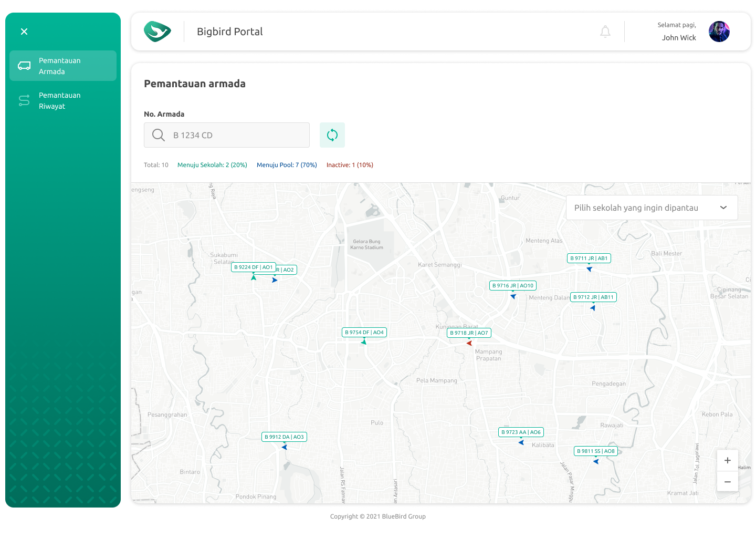Screen dimensions: 756x538
Task: Filter by Inactive status
Action: point(350,165)
